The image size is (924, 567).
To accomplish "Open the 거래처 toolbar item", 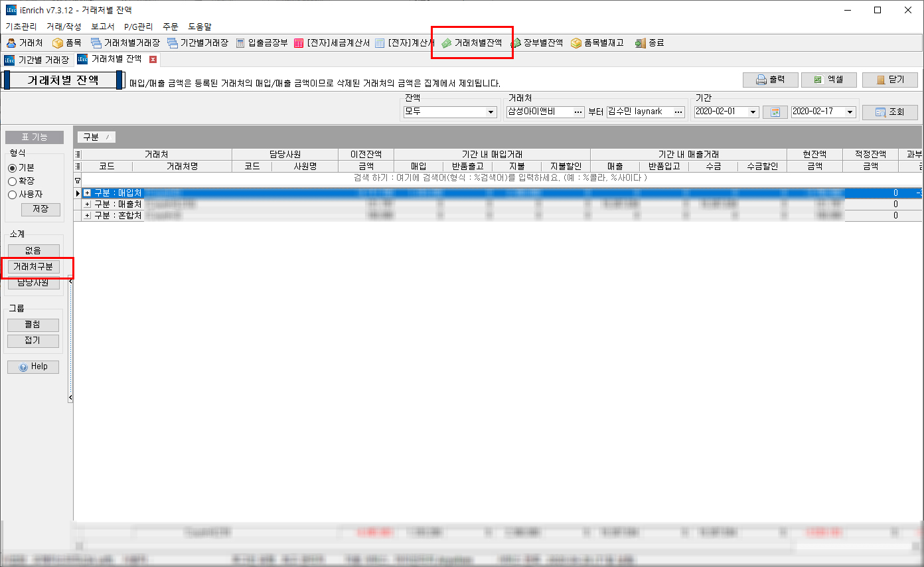I will pyautogui.click(x=25, y=42).
